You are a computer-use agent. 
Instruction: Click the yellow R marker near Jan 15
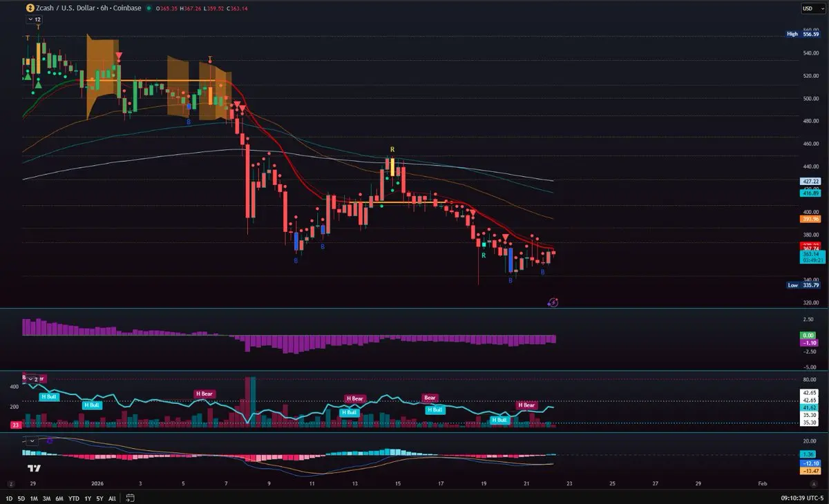coord(392,149)
